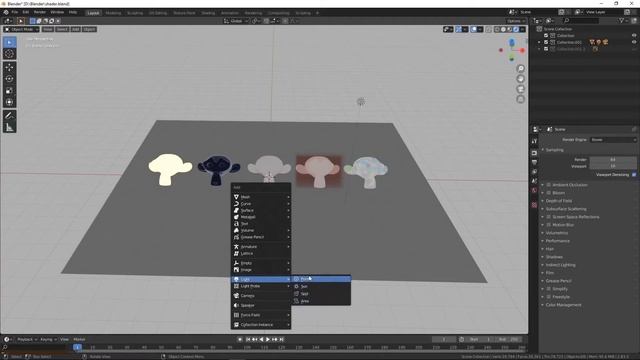The image size is (640, 360).
Task: Click the camera view gizmo button
Action: click(520, 89)
